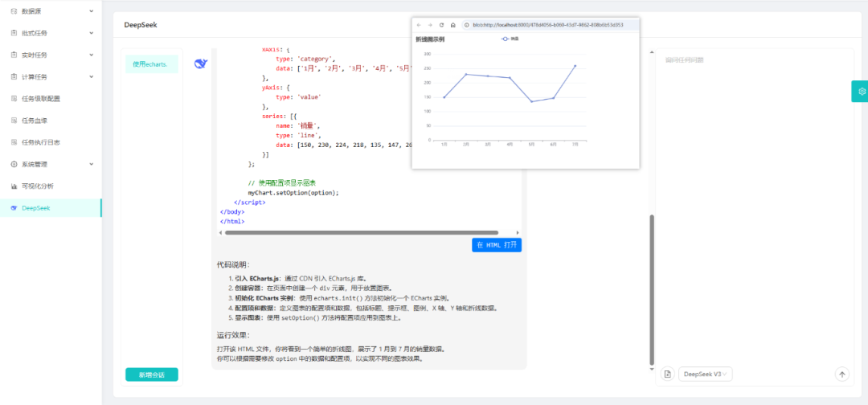
Task: Send message with the up-arrow button
Action: point(842,374)
